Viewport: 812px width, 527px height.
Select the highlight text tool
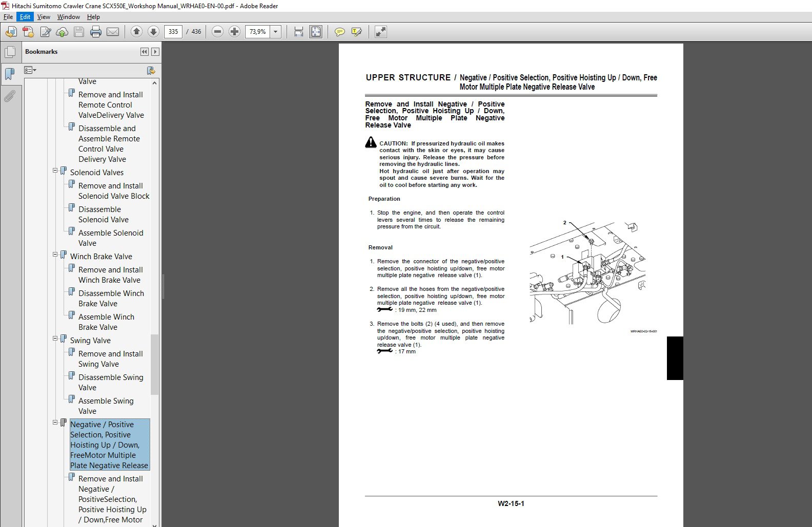357,32
